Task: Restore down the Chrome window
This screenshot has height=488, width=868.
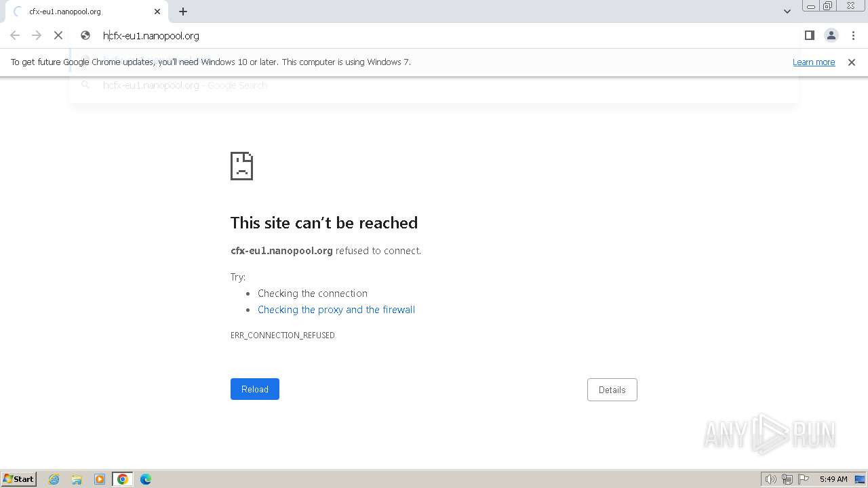Action: (828, 6)
